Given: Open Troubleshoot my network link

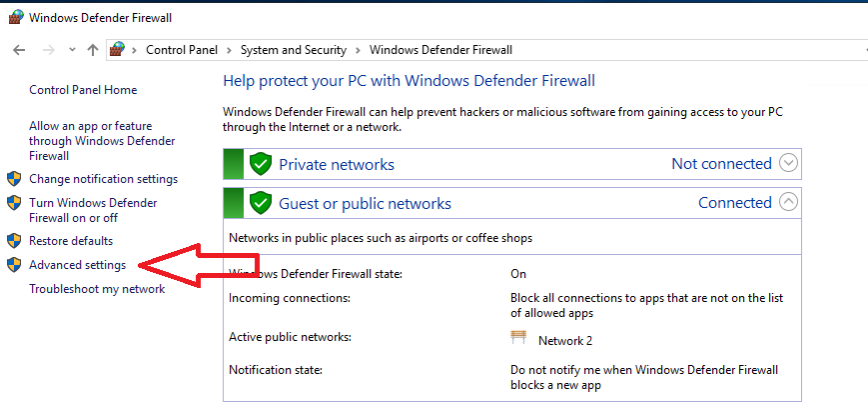Looking at the screenshot, I should click(97, 289).
